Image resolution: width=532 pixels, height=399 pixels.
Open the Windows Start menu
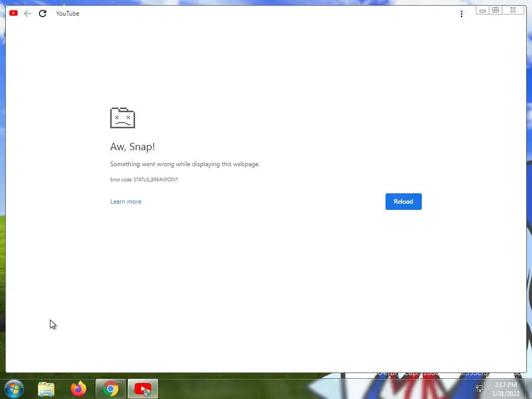(x=14, y=389)
